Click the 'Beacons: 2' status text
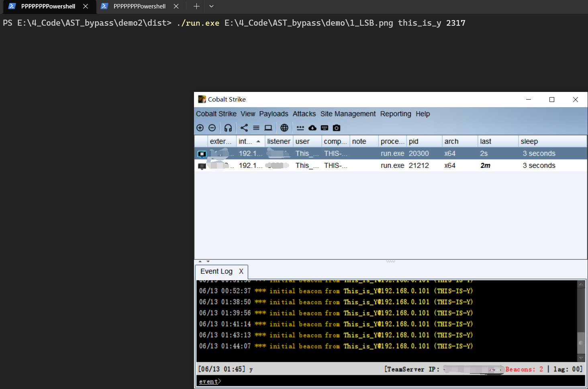This screenshot has width=588, height=389. 524,369
